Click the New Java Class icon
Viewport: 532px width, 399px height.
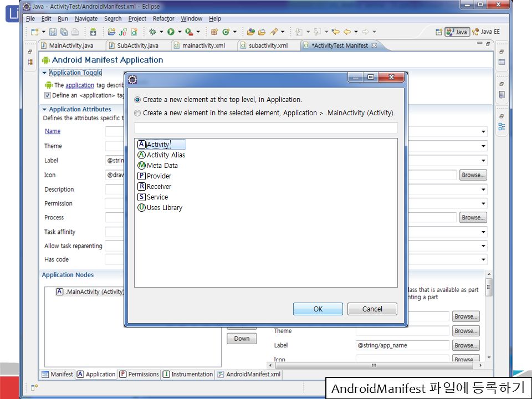[x=226, y=32]
